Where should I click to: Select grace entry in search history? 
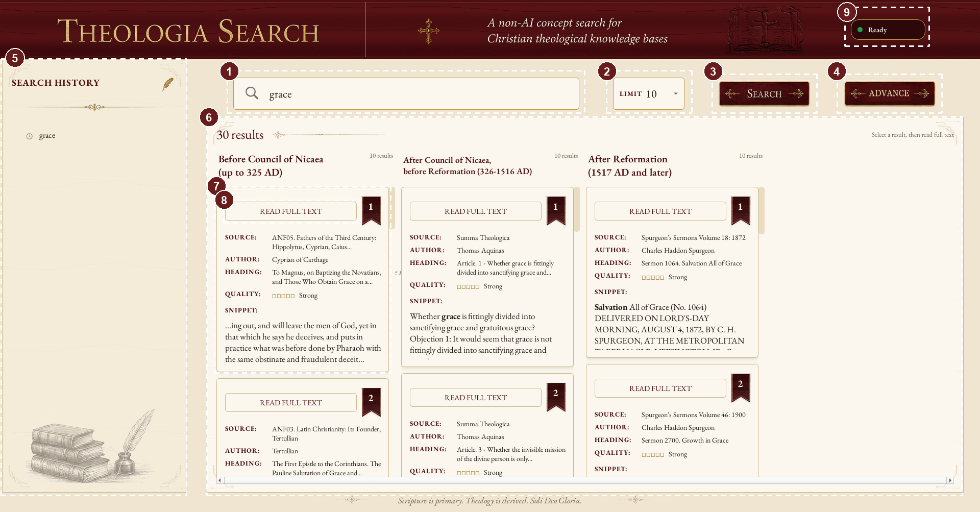(47, 136)
